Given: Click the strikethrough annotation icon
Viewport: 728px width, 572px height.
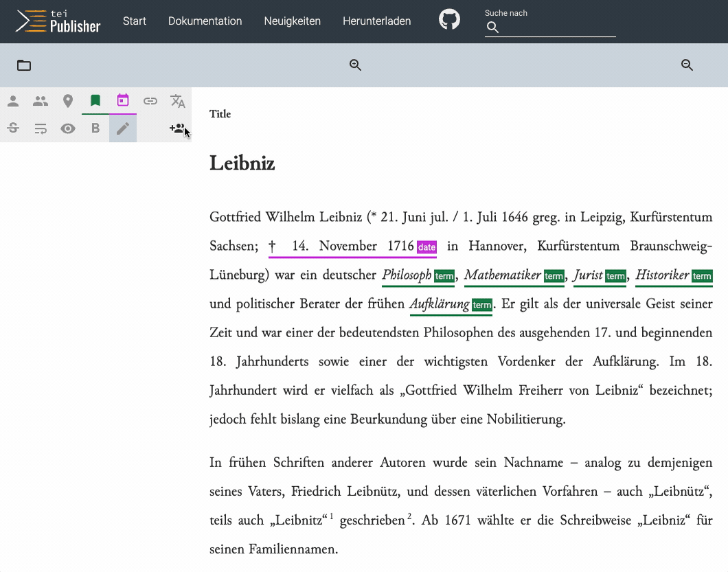Looking at the screenshot, I should [13, 128].
